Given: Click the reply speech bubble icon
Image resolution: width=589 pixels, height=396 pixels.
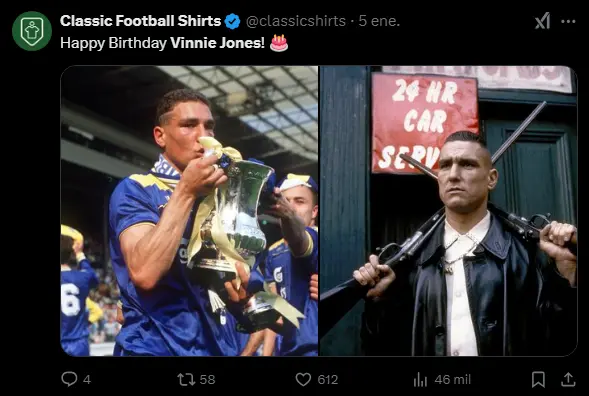Looking at the screenshot, I should [x=69, y=379].
